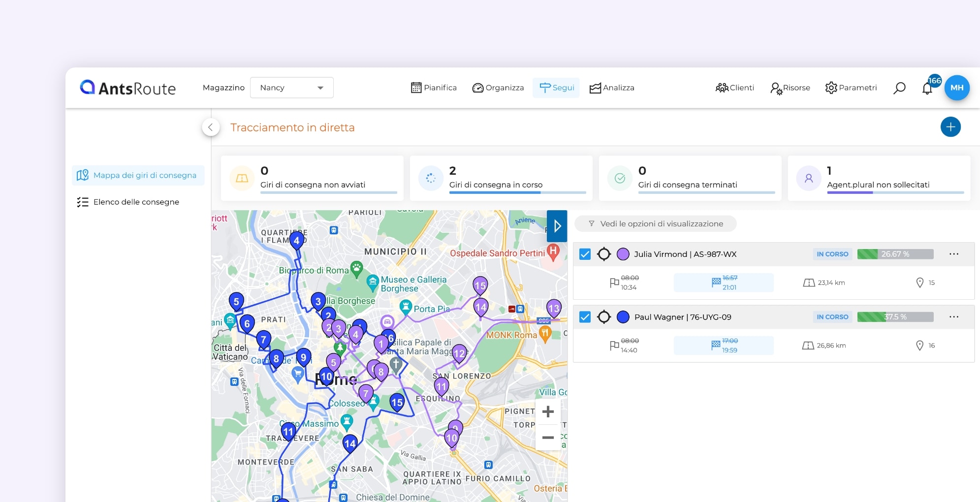Screen dimensions: 980x502
Task: Expand the map with the blue arrow tab
Action: (557, 226)
